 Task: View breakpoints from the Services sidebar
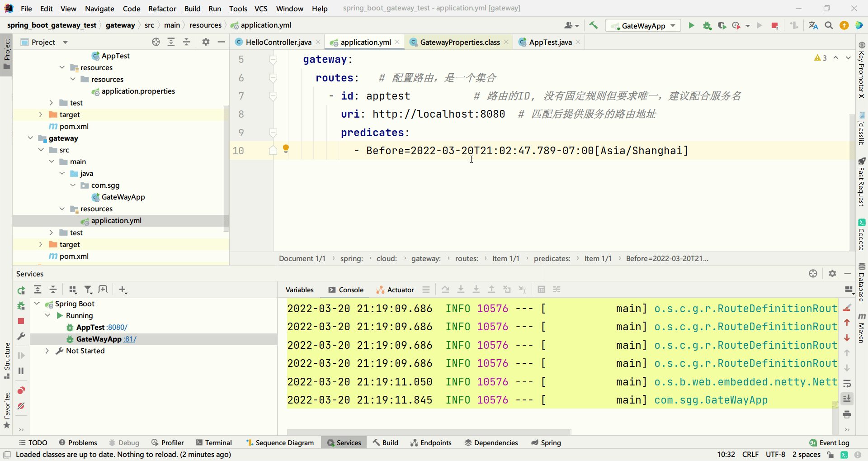(x=21, y=390)
